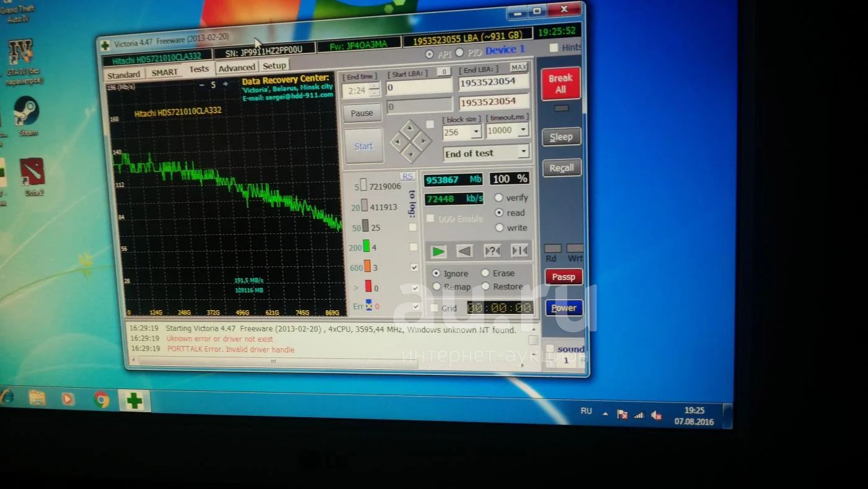Click the Victoria green cross taskbar icon

tap(134, 401)
